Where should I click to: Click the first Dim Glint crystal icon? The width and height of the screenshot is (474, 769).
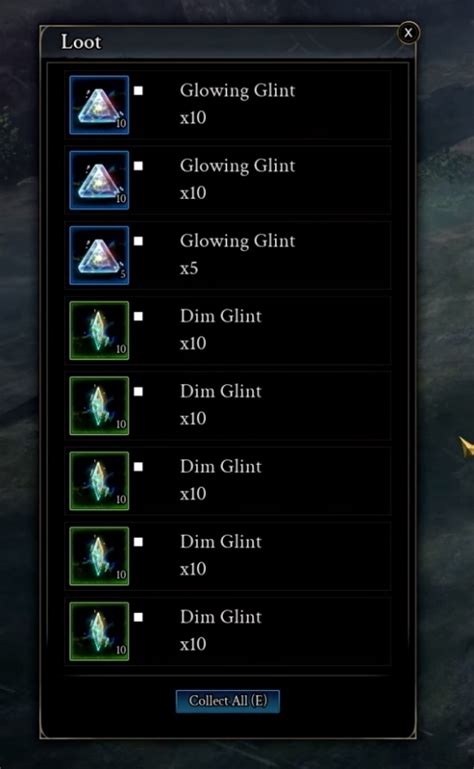point(99,331)
